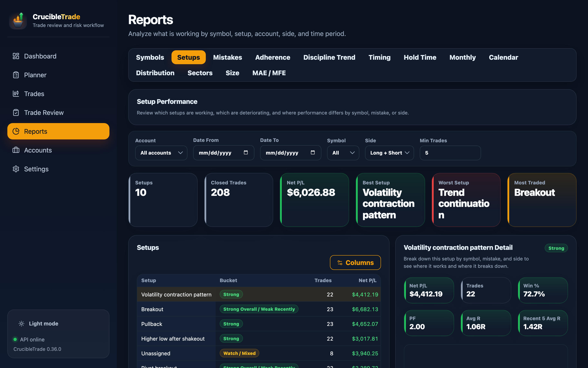588x368 pixels.
Task: Click the green API online status dot
Action: [x=15, y=339]
